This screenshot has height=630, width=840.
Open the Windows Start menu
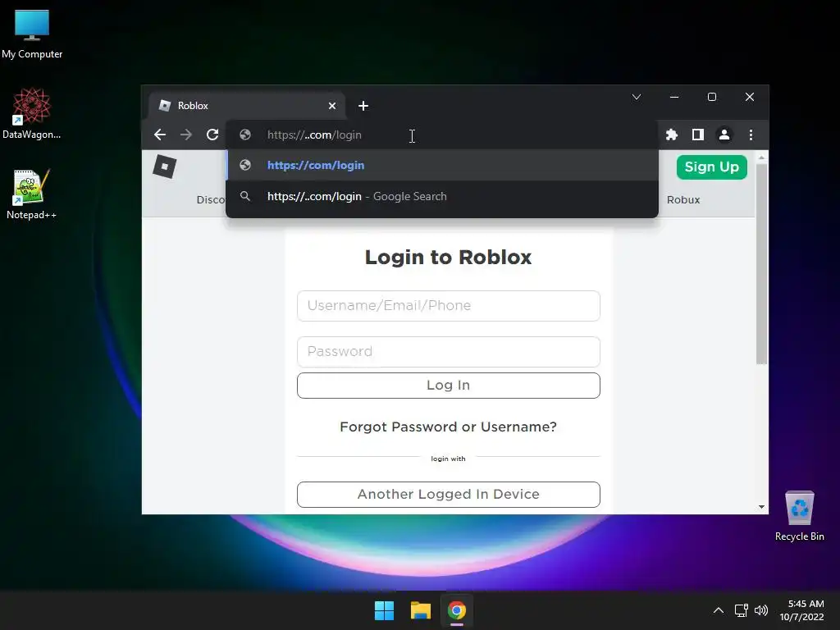pyautogui.click(x=384, y=610)
